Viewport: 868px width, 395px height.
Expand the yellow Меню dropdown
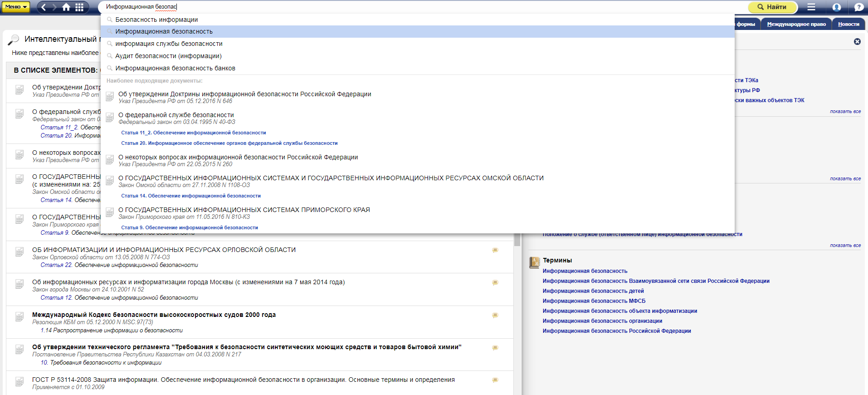[16, 7]
